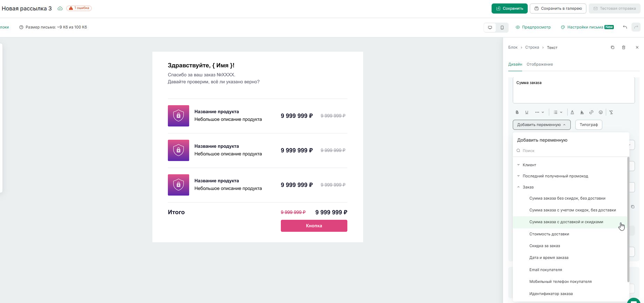Open the emoji picker
The height and width of the screenshot is (303, 644).
[x=601, y=112]
